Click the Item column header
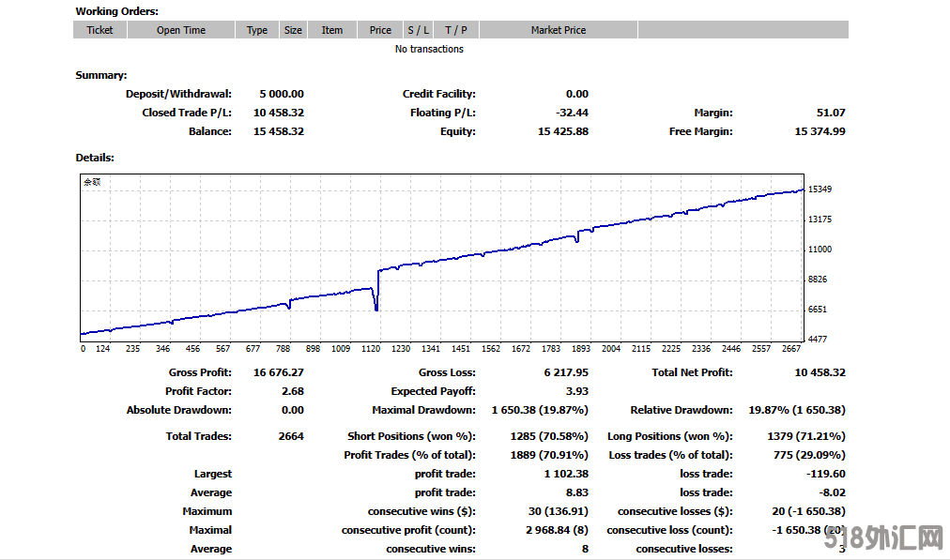Viewport: 950px width, 560px height. click(x=332, y=30)
